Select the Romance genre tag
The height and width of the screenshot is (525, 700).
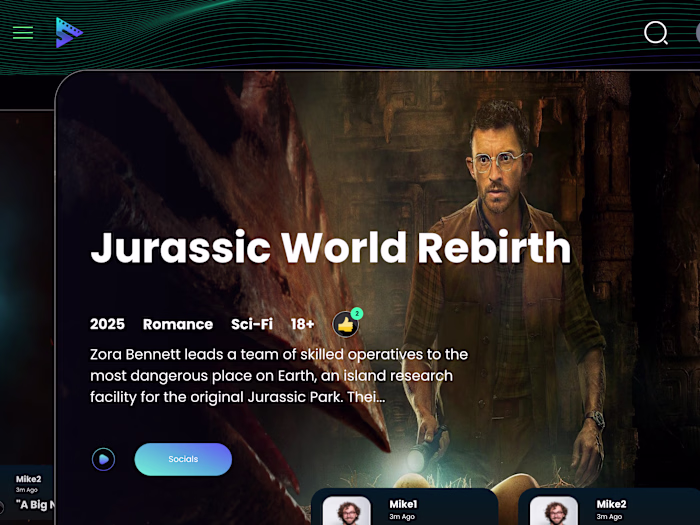[x=178, y=324]
